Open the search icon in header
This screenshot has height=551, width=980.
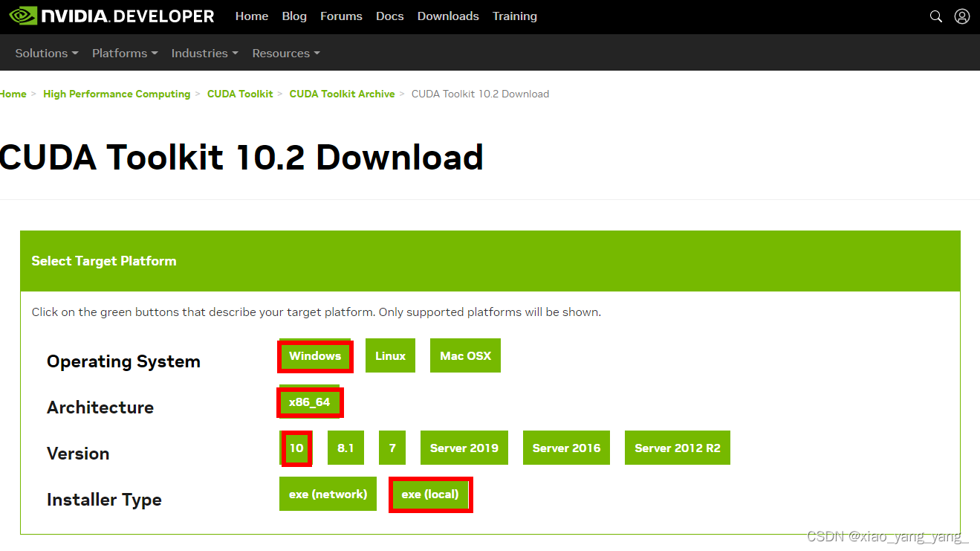pyautogui.click(x=936, y=16)
